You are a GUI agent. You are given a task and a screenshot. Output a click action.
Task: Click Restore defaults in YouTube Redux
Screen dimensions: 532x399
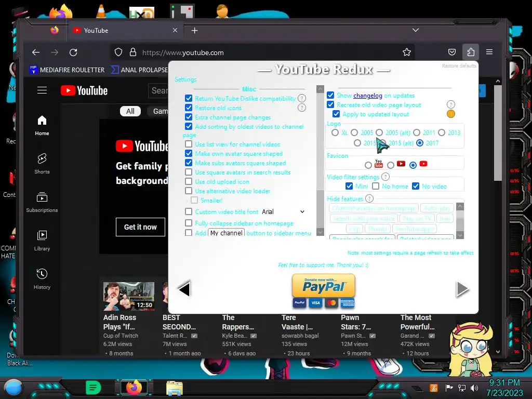(459, 66)
